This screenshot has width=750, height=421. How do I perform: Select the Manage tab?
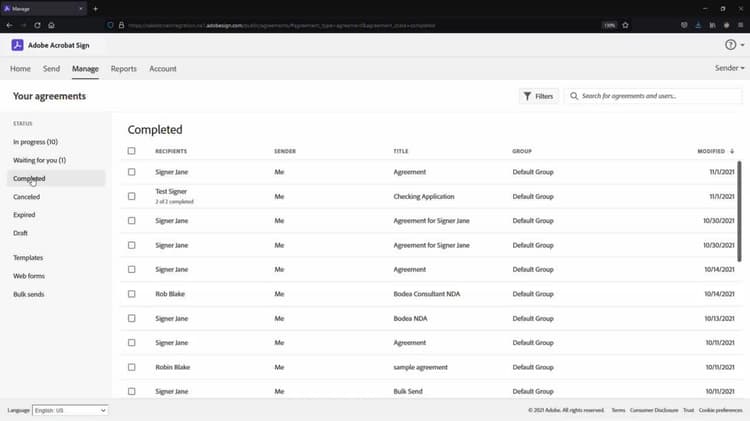(85, 68)
